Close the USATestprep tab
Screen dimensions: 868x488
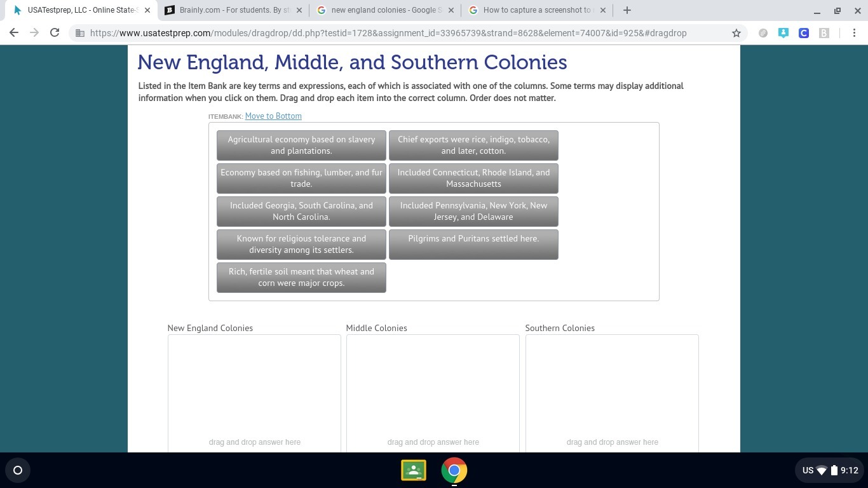[x=147, y=10]
